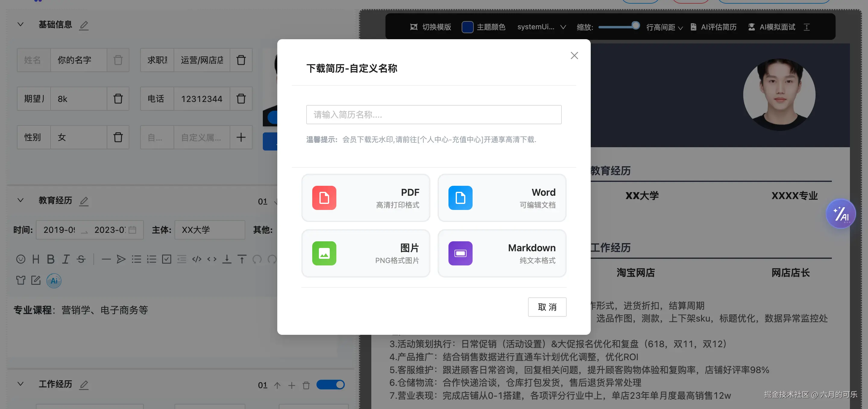The width and height of the screenshot is (868, 409).
Task: Type in the resume name input field
Action: (x=433, y=115)
